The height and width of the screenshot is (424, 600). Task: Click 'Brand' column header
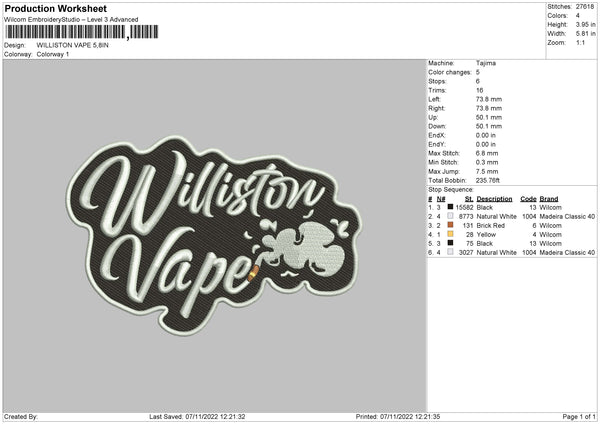549,199
